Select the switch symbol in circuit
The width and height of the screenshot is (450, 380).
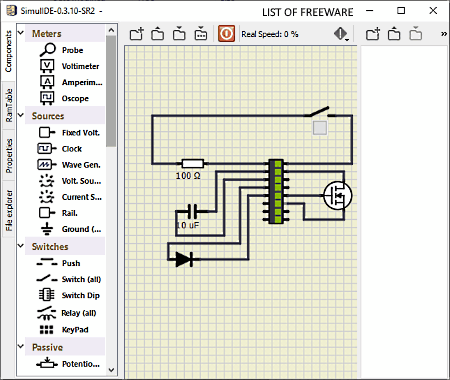(x=319, y=113)
